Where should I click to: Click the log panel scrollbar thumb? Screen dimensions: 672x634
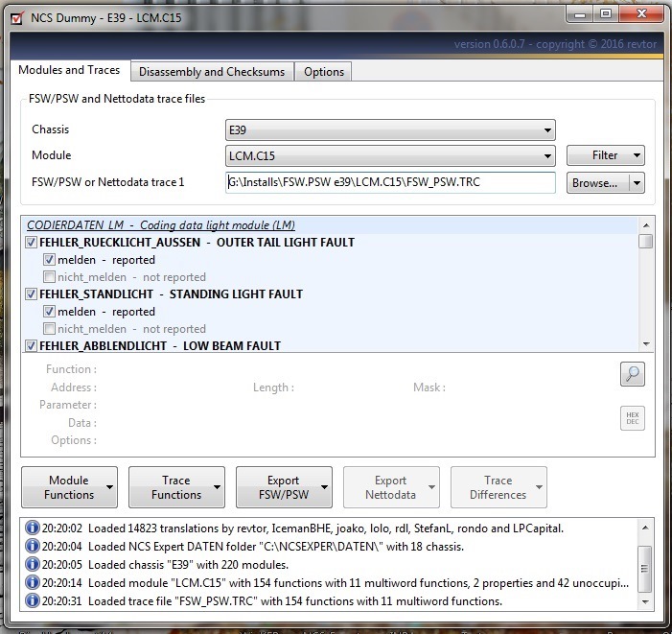(644, 569)
